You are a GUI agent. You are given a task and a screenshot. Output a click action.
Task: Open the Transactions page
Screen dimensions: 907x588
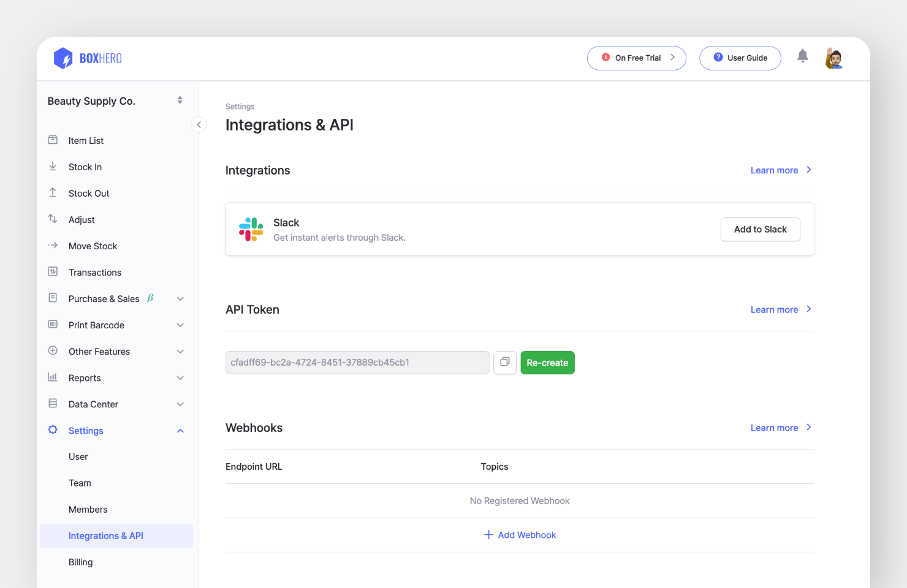(95, 273)
